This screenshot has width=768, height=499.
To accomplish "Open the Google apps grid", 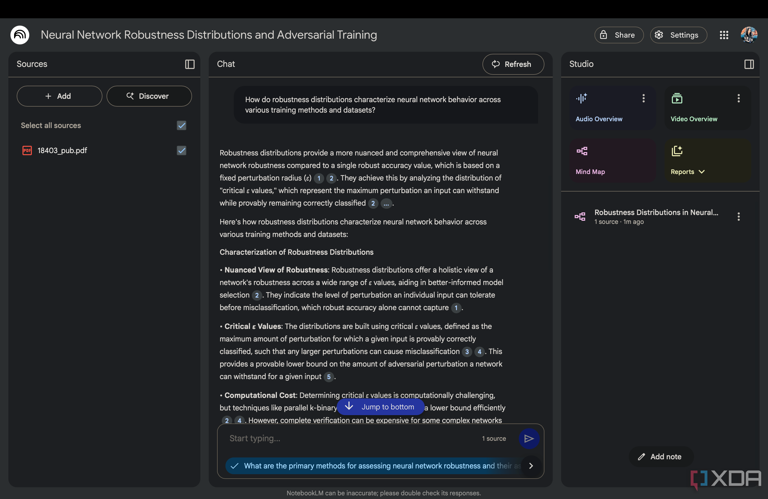I will pos(724,35).
